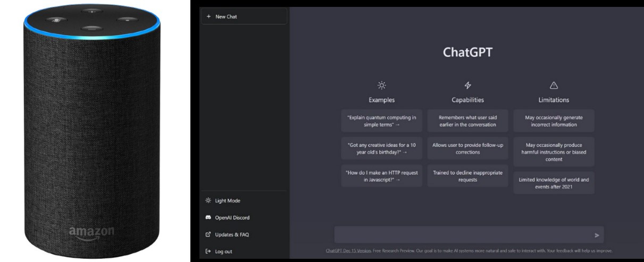Click the sun icon beside Light Mode
Viewport: 644px width, 262px height.
pos(208,200)
